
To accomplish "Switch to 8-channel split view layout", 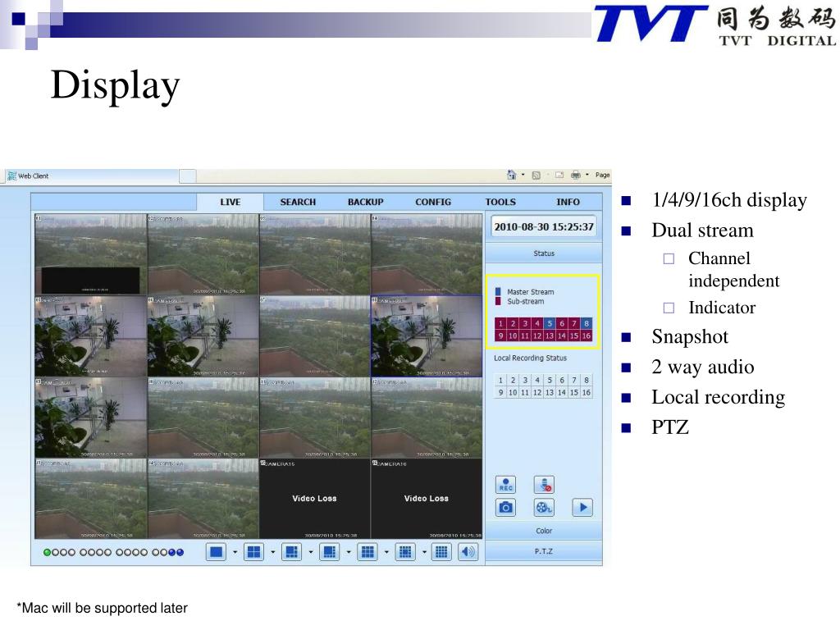I will coord(330,552).
